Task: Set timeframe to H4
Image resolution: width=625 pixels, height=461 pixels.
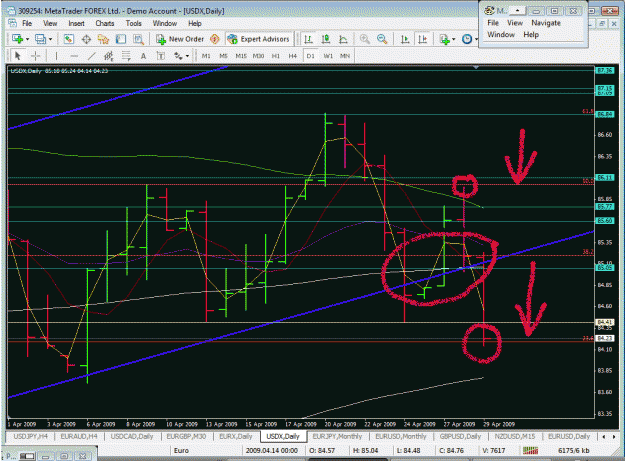Action: point(293,56)
